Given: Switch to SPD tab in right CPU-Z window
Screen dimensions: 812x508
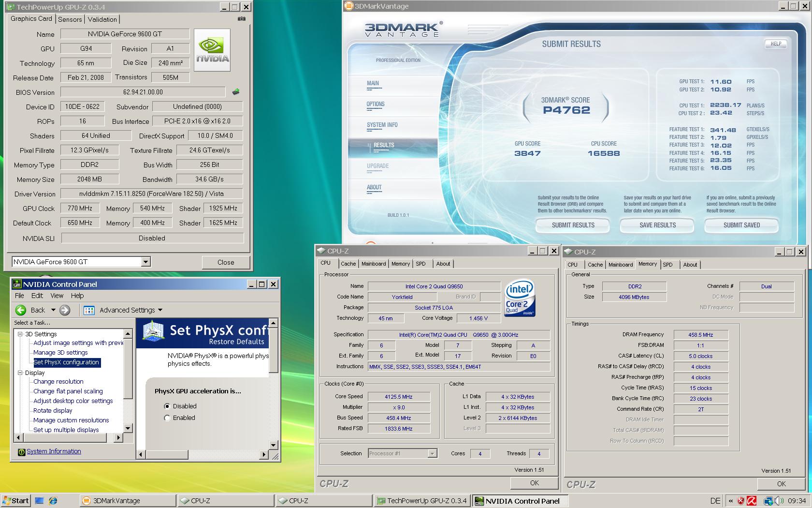Looking at the screenshot, I should (x=667, y=265).
